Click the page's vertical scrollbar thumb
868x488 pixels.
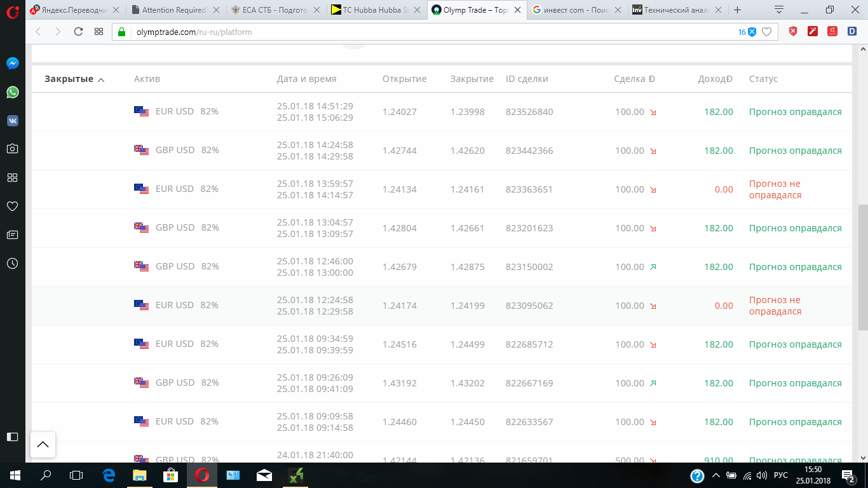tap(862, 267)
